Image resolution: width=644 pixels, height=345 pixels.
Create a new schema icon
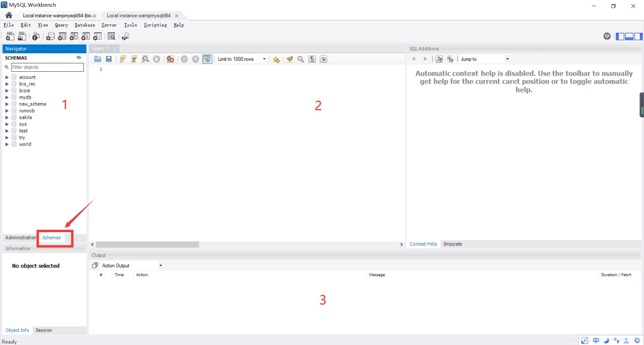[x=50, y=36]
